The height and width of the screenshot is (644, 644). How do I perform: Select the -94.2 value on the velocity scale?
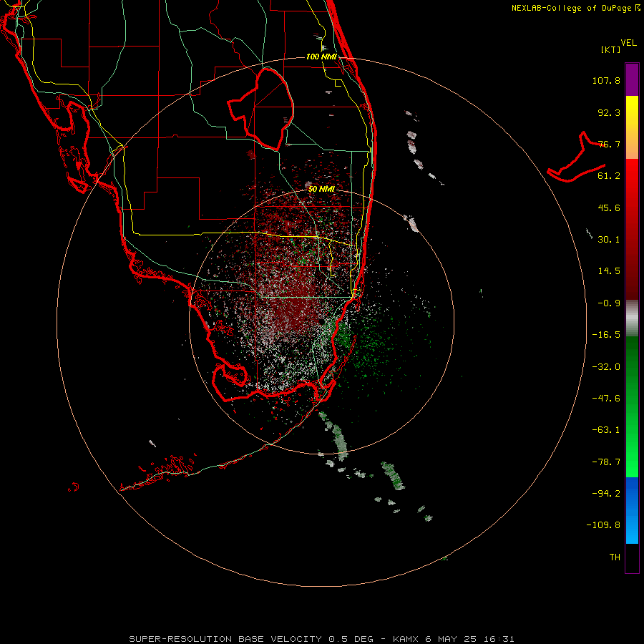coord(606,494)
